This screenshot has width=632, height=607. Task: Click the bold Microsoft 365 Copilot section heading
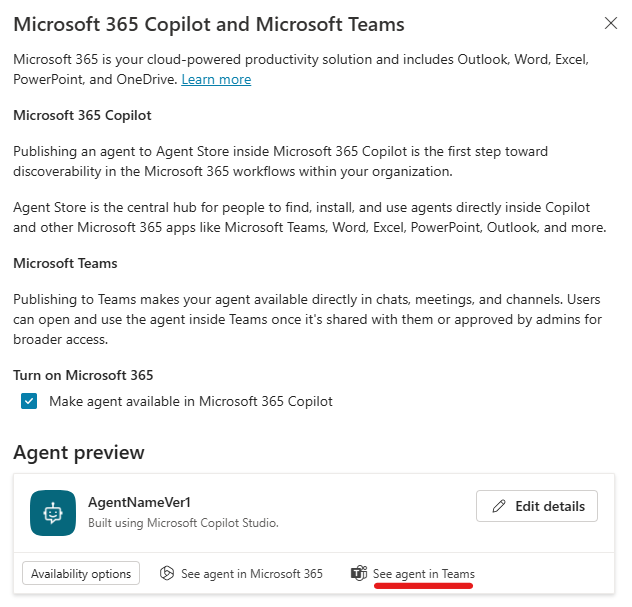click(82, 116)
